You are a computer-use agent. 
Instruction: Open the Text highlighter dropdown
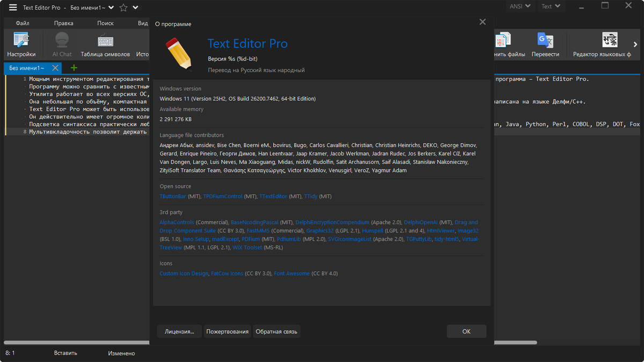(x=551, y=6)
